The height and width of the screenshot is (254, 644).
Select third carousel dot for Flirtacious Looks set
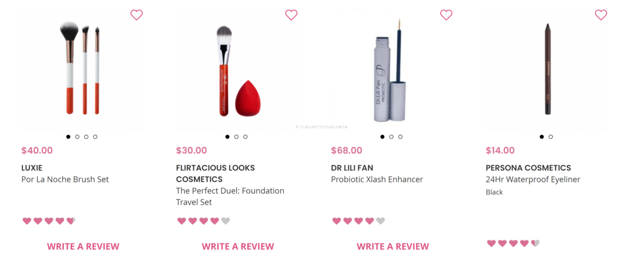[x=245, y=137]
